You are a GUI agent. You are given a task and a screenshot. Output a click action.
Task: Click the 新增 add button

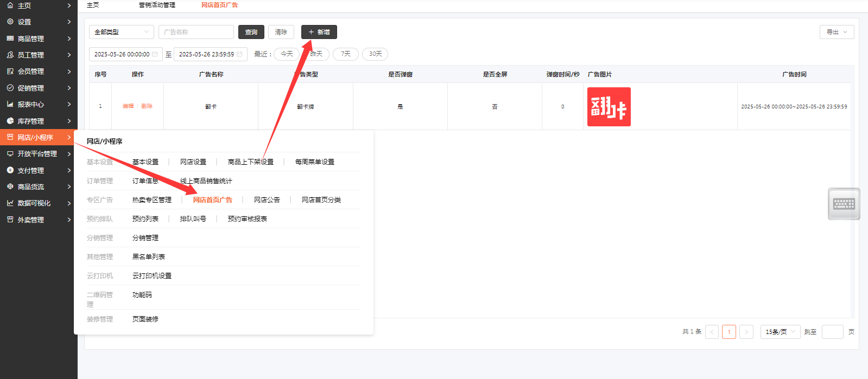point(319,32)
